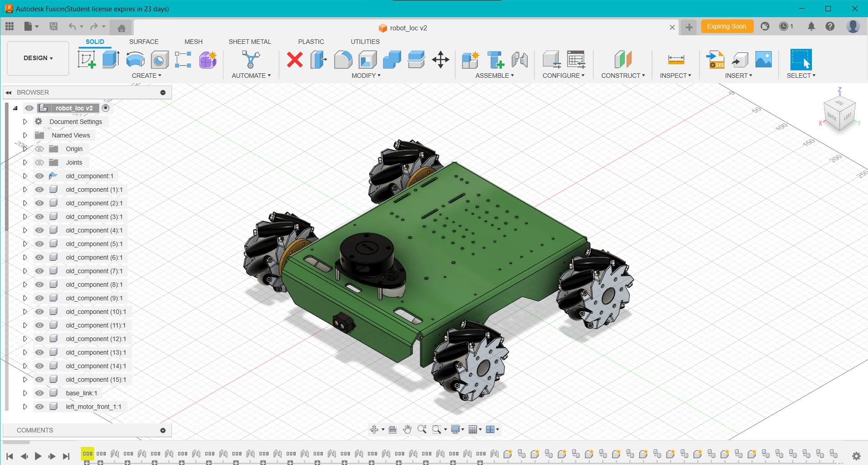Open the DESIGN workspace dropdown

point(38,58)
